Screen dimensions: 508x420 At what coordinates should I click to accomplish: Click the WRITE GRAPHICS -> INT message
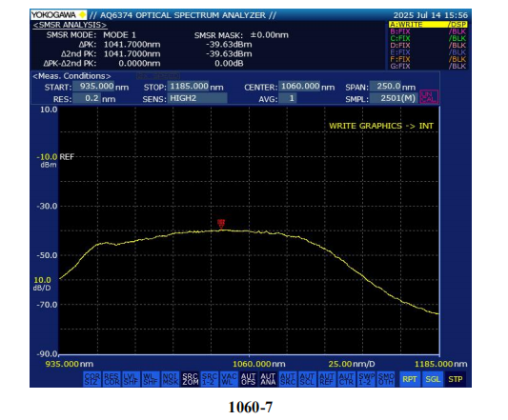coord(381,126)
